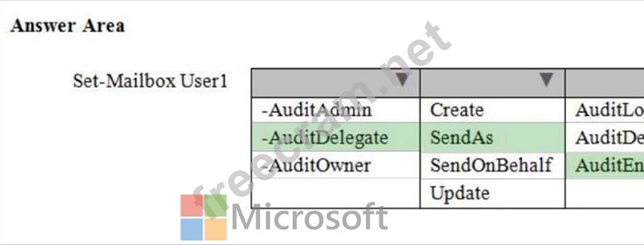This screenshot has width=644, height=245.
Task: Click the Answer Area heading
Action: 67,26
